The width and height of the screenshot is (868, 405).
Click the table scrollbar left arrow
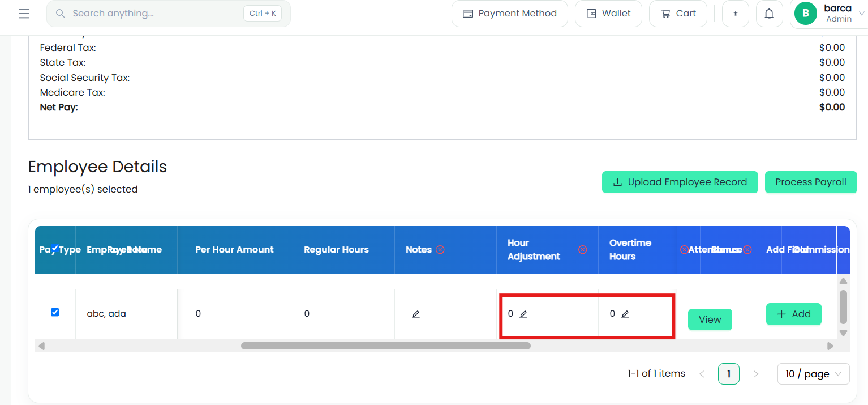pos(41,346)
